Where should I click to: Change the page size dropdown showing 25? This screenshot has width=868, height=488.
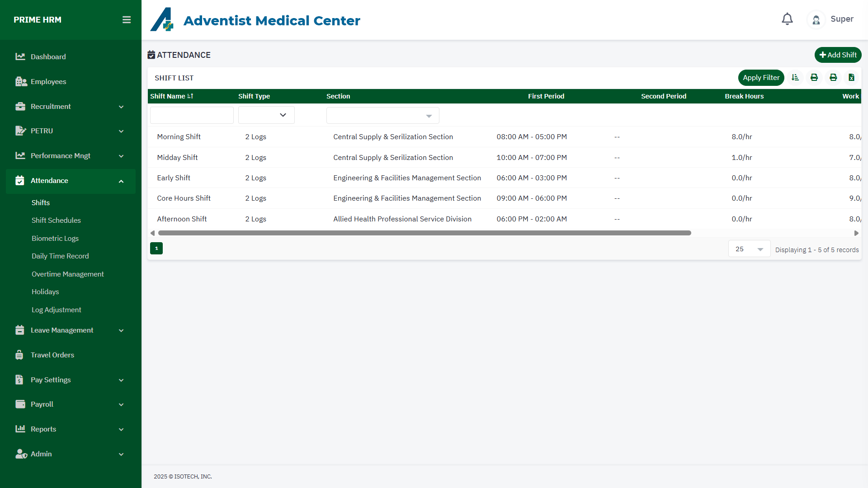[x=749, y=249]
